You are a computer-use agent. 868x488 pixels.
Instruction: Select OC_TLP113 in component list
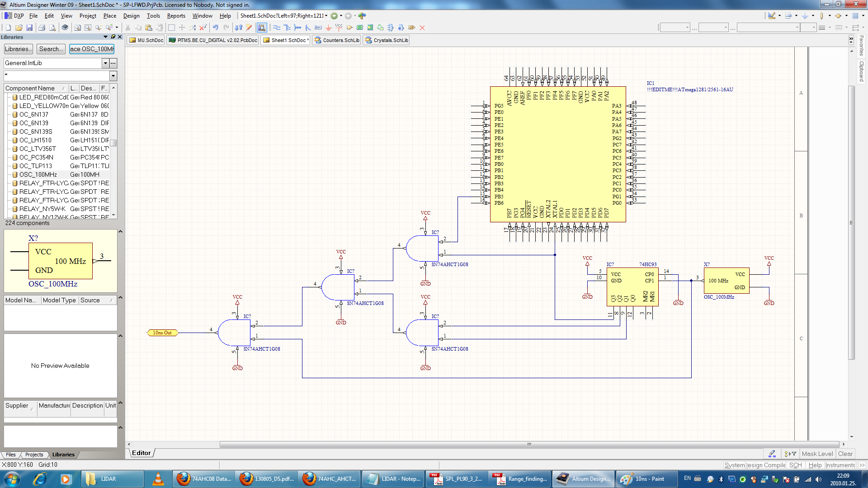(x=36, y=166)
